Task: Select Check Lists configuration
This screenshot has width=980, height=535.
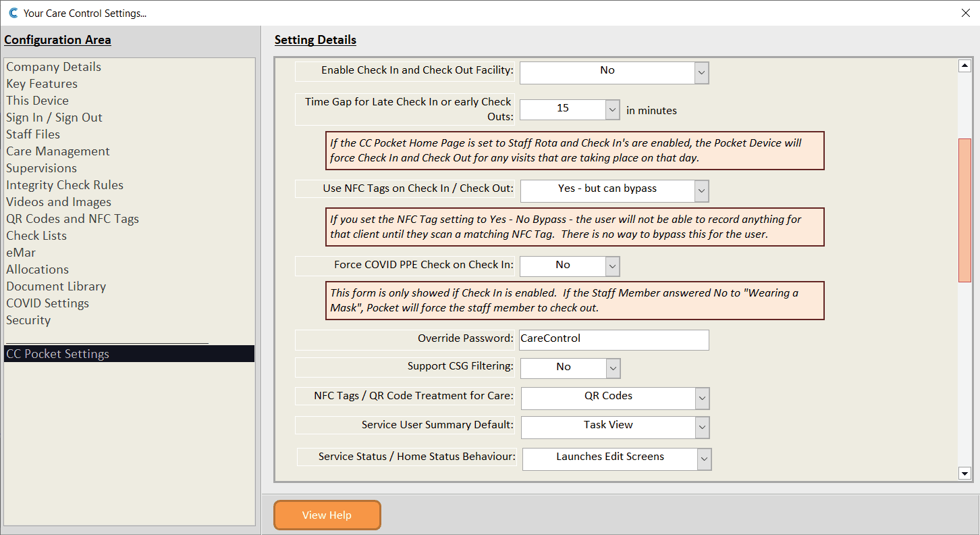Action: point(36,236)
